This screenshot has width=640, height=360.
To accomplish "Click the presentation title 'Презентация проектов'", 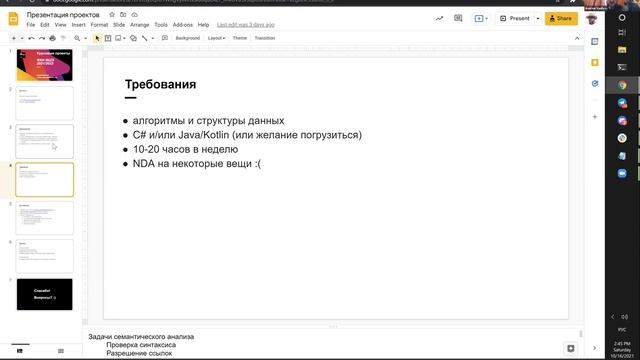I will tap(63, 15).
